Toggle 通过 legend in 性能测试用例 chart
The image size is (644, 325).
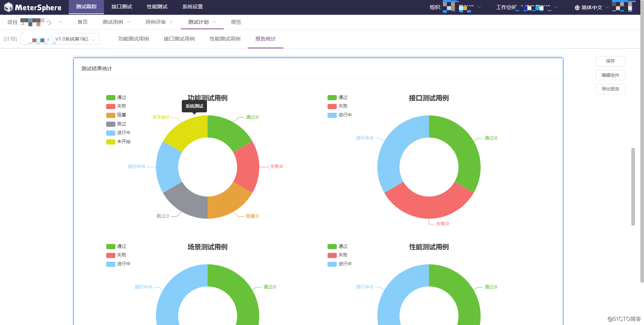(337, 247)
